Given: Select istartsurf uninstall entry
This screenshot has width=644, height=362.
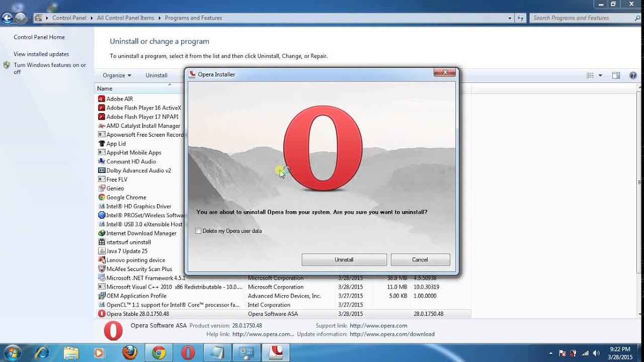Looking at the screenshot, I should (x=129, y=242).
